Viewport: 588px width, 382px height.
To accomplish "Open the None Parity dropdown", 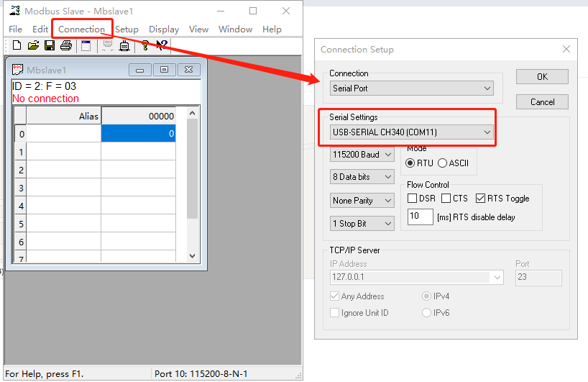I will 362,201.
